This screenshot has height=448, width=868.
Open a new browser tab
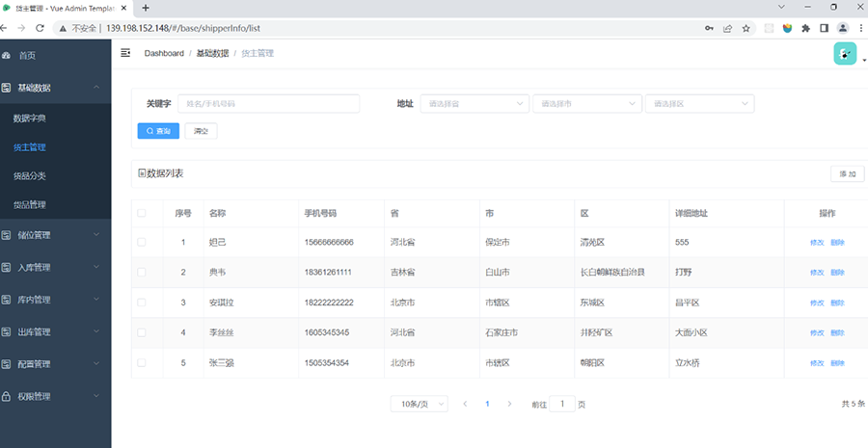(x=146, y=8)
